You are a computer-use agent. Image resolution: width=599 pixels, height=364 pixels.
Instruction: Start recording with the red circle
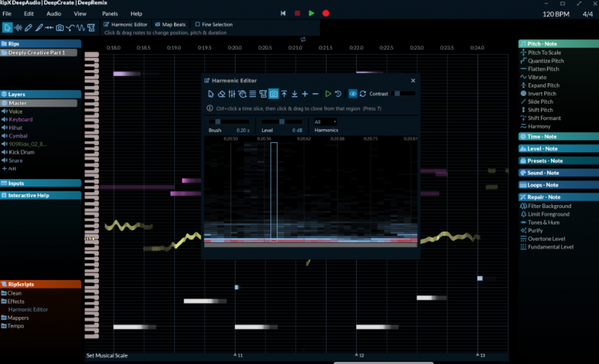coord(326,14)
